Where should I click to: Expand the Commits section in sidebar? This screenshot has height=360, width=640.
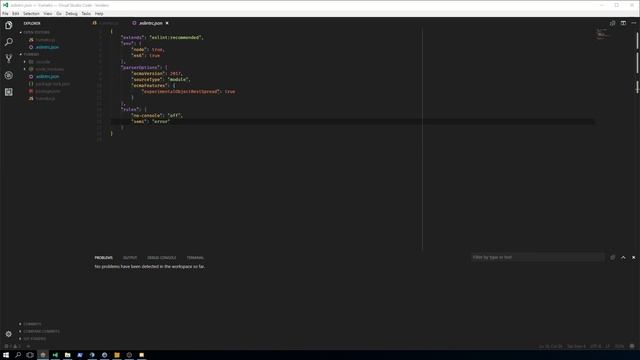32,324
